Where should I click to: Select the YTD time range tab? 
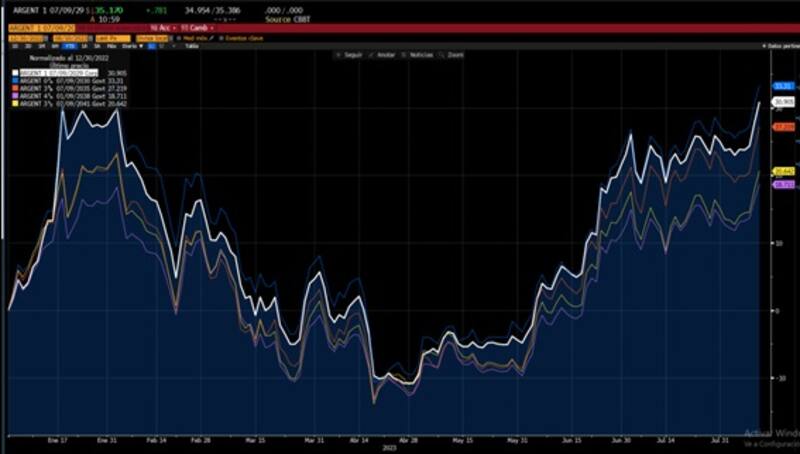(x=70, y=46)
